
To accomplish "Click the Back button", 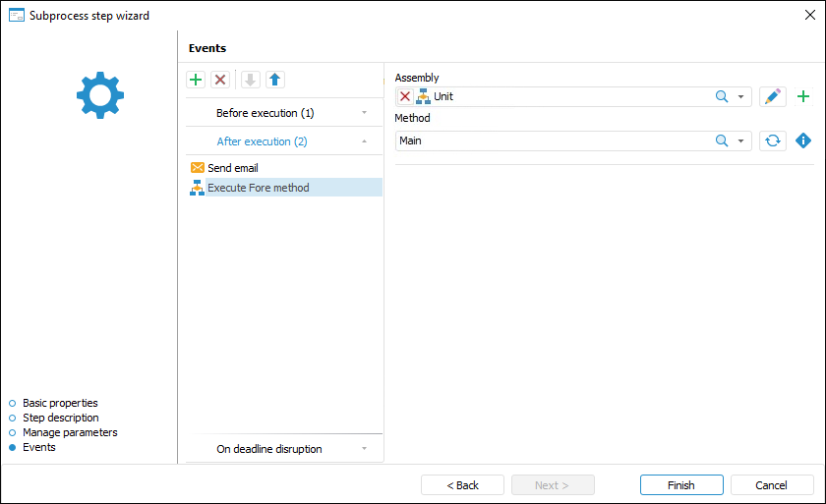I will point(462,485).
